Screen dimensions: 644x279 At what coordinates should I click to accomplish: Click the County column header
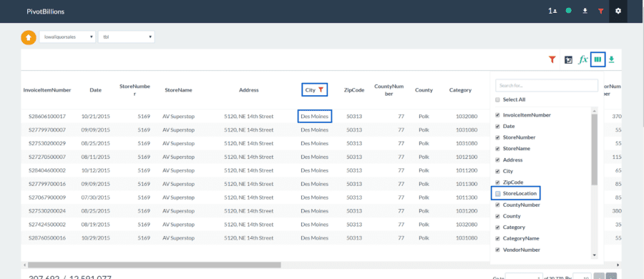point(424,90)
